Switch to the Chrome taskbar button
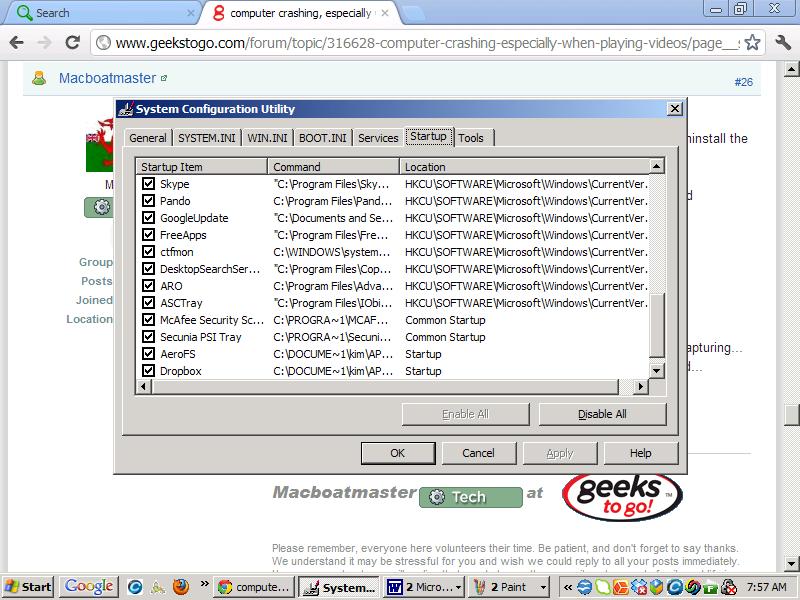 tap(254, 587)
